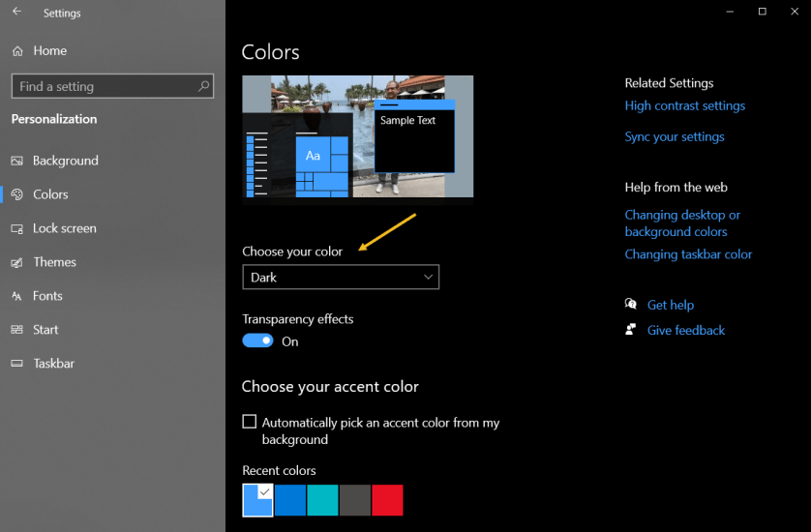The height and width of the screenshot is (532, 811).
Task: Open the Choose your color dropdown
Action: (341, 278)
